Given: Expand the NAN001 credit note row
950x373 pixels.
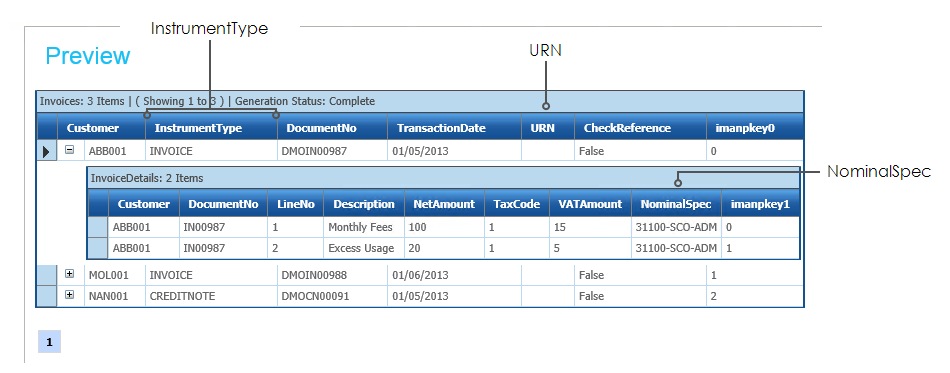Looking at the screenshot, I should 70,295.
